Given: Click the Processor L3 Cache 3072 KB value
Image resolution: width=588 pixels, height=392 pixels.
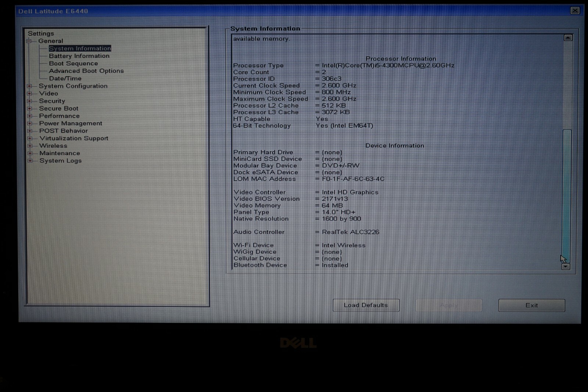Looking at the screenshot, I should (336, 112).
